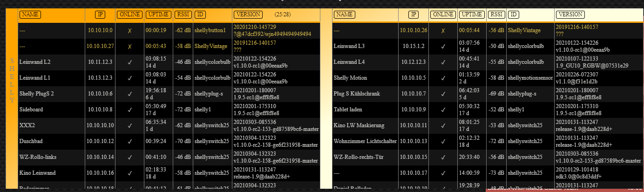
Task: Open IP address 10.10.10.6
Action: [x=100, y=94]
